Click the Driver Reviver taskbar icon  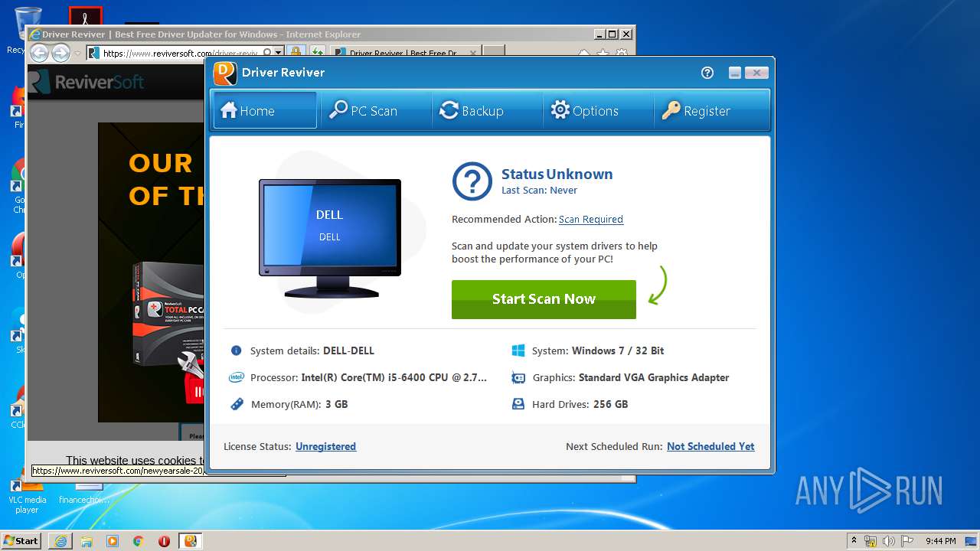[x=191, y=541]
